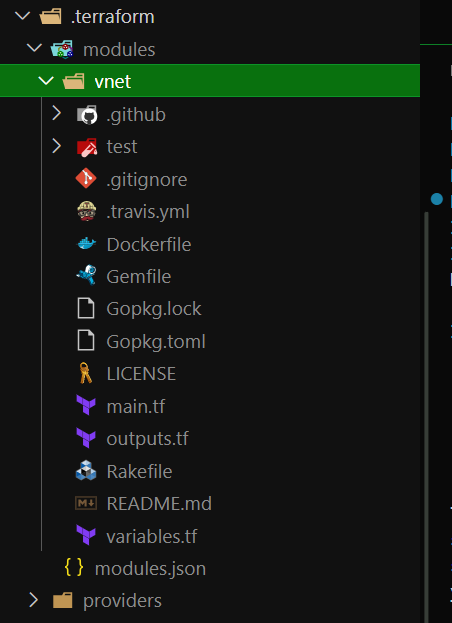Viewport: 452px width, 623px height.
Task: Click the explorer vertical scrollbar
Action: pyautogui.click(x=427, y=417)
